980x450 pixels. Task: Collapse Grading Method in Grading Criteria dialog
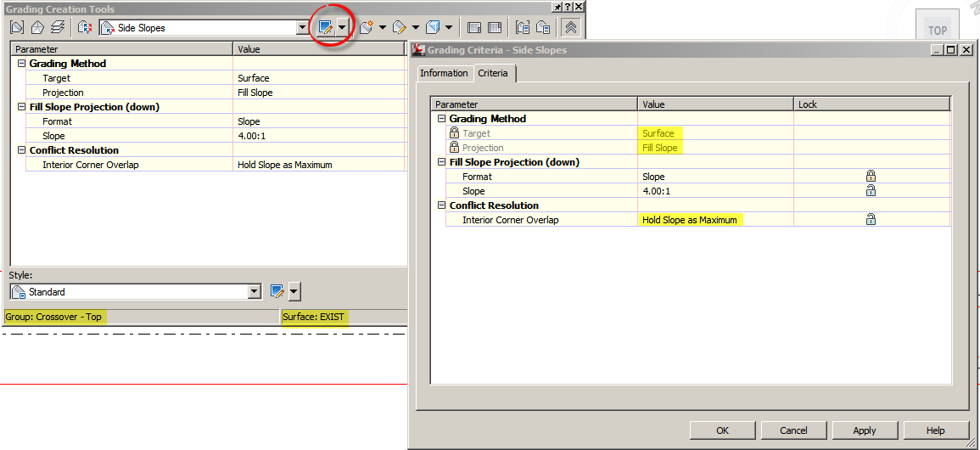(x=442, y=119)
